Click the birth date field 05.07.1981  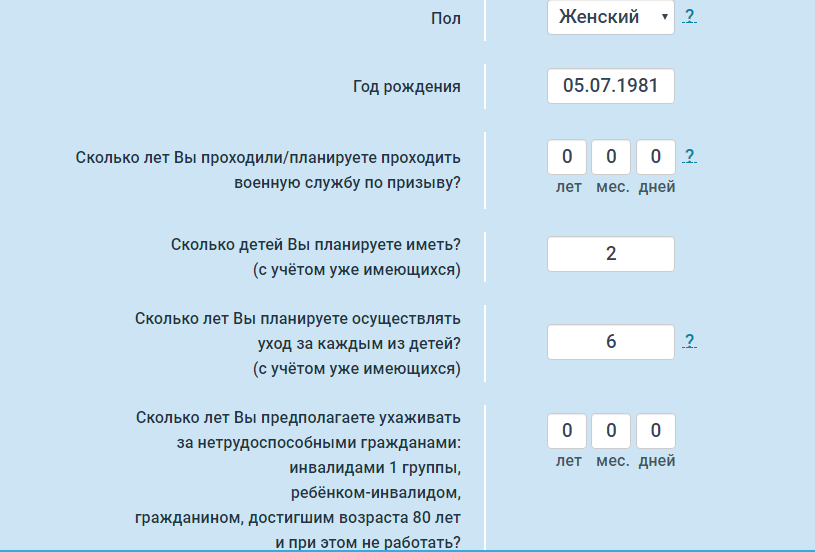(x=611, y=86)
